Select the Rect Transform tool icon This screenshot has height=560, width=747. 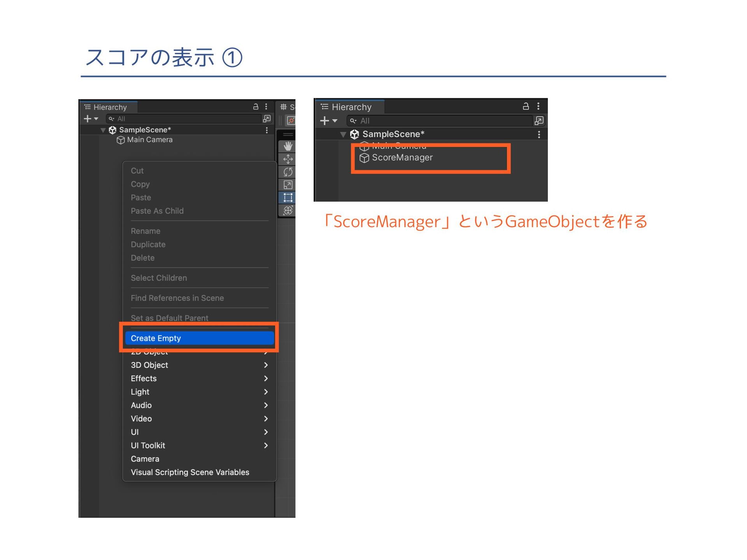click(x=288, y=198)
